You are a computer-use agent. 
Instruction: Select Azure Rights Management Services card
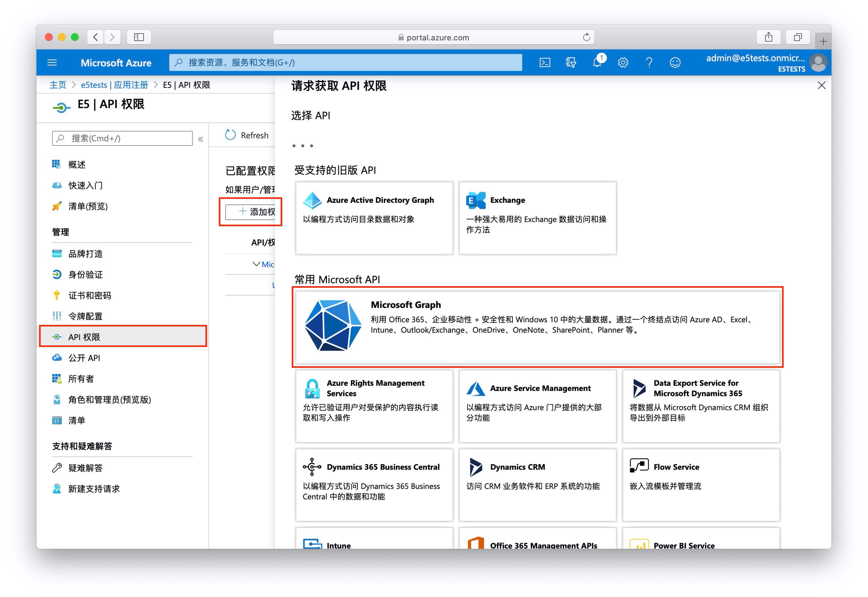[x=374, y=406]
